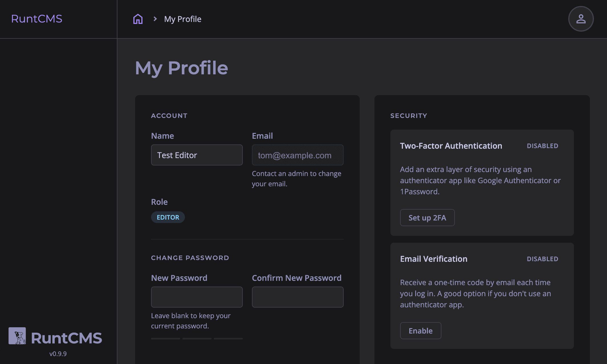607x364 pixels.
Task: Expand the SECURITY section header
Action: [409, 115]
